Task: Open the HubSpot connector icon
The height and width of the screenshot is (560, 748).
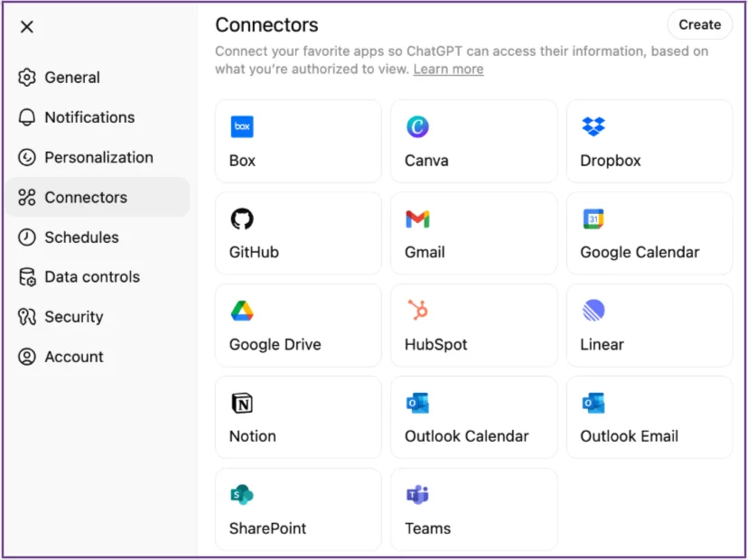Action: (x=417, y=312)
